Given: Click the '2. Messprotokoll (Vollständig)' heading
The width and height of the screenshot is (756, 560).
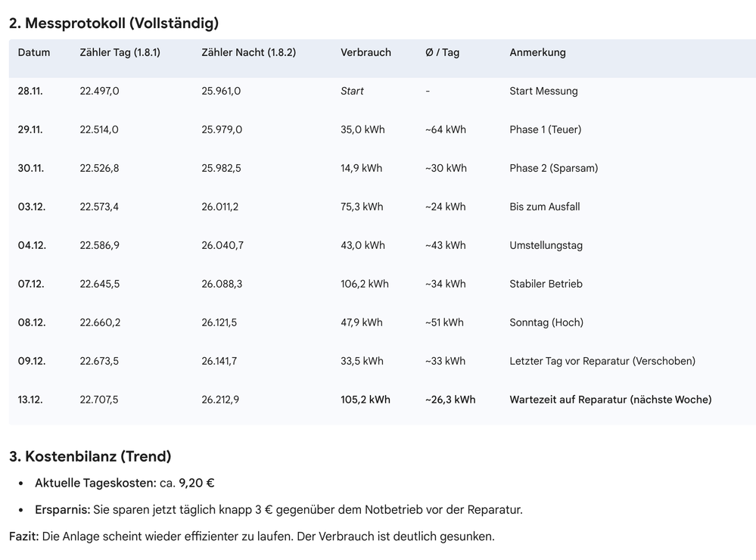Looking at the screenshot, I should pyautogui.click(x=114, y=23).
